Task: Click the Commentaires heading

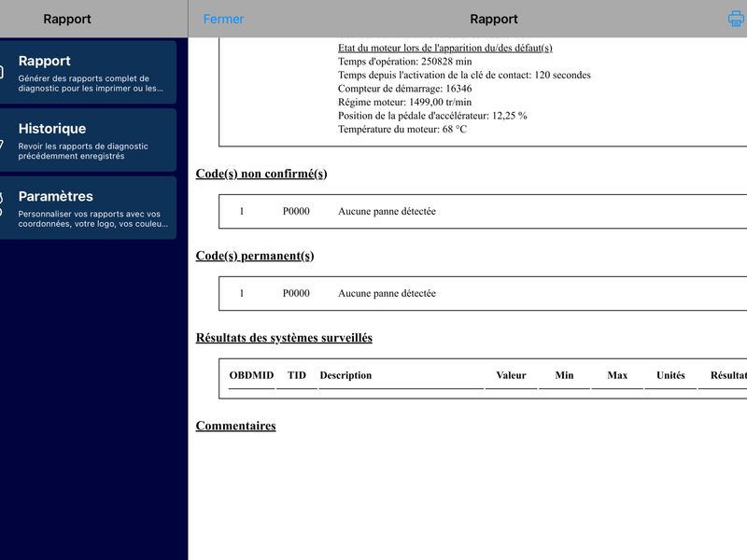Action: (236, 426)
